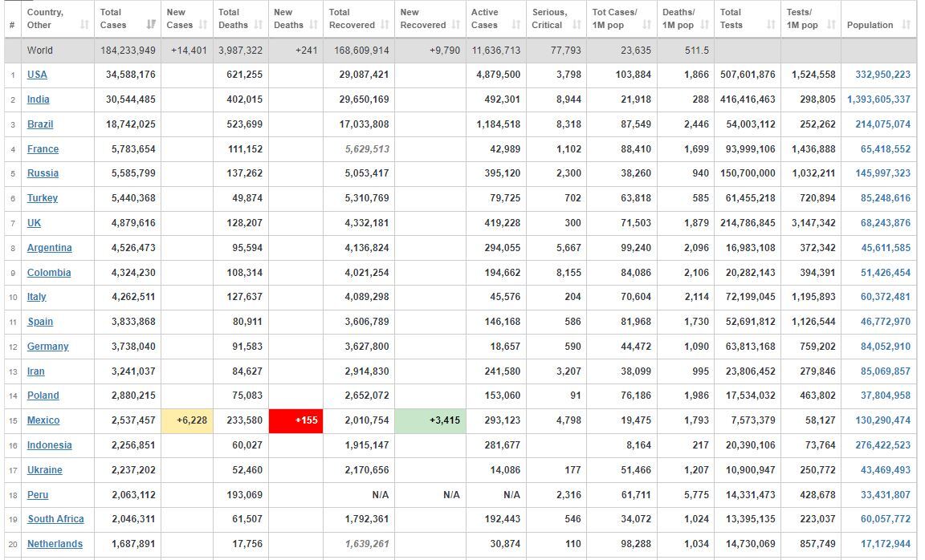Open the Germany country link
Viewport: 925px width, 560px height.
[48, 347]
